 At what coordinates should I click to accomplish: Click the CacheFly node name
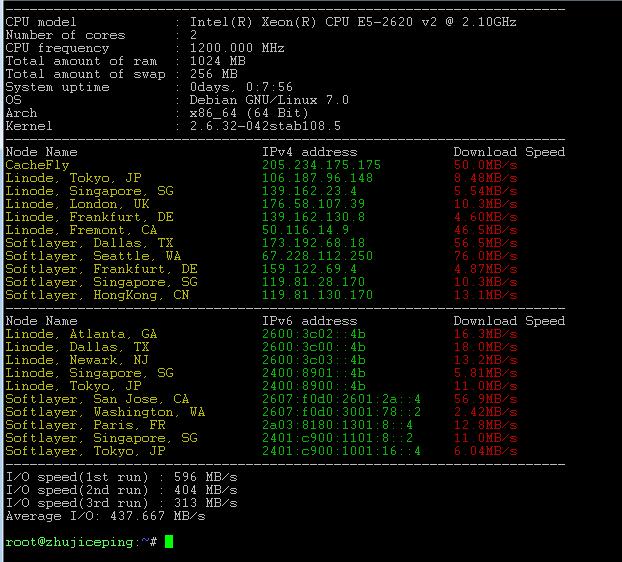click(x=37, y=165)
